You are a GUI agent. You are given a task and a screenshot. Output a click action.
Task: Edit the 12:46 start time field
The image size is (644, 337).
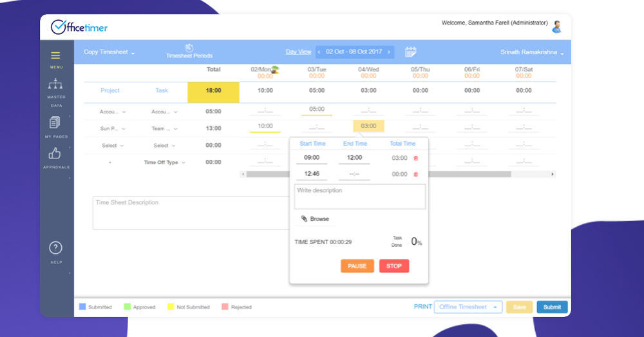point(312,174)
